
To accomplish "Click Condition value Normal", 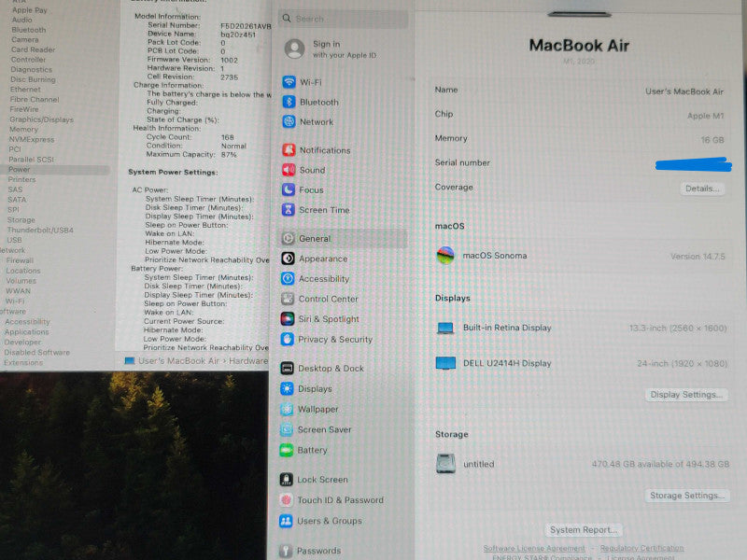I will click(234, 146).
